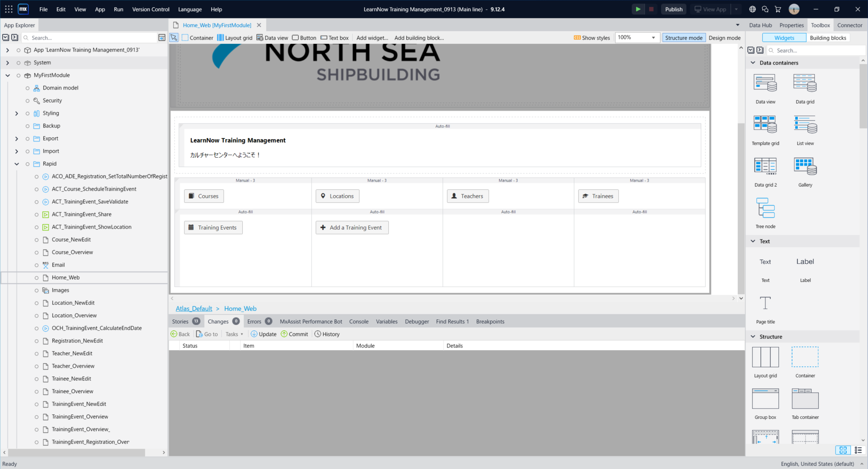Follow the Atlas_Default breadcrumb link
Viewport: 868px width, 469px height.
[x=193, y=309]
